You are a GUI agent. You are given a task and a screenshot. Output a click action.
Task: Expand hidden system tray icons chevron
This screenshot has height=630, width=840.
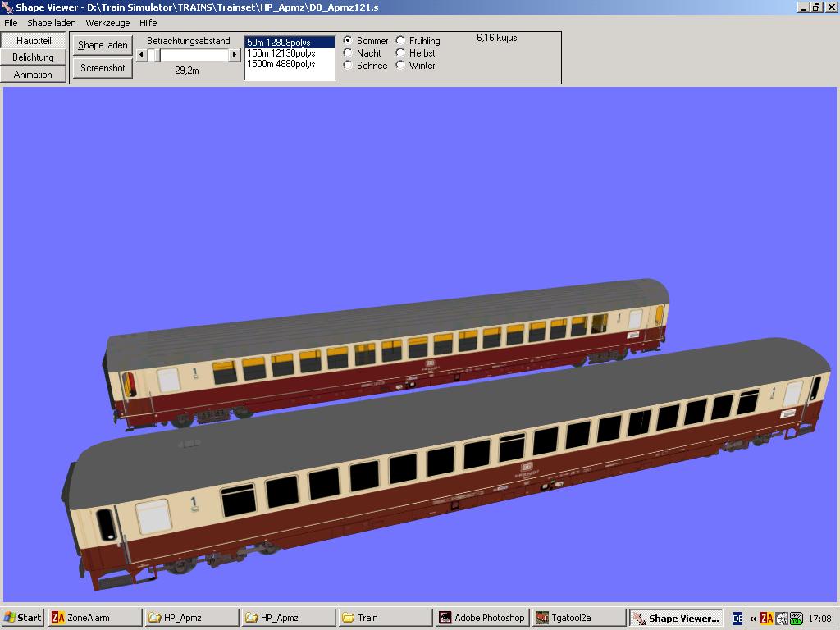753,619
